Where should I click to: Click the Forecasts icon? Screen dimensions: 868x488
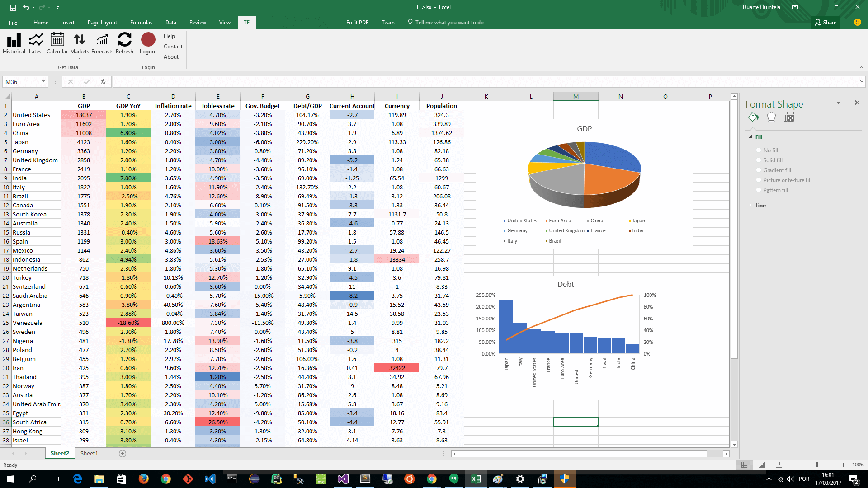click(x=102, y=41)
